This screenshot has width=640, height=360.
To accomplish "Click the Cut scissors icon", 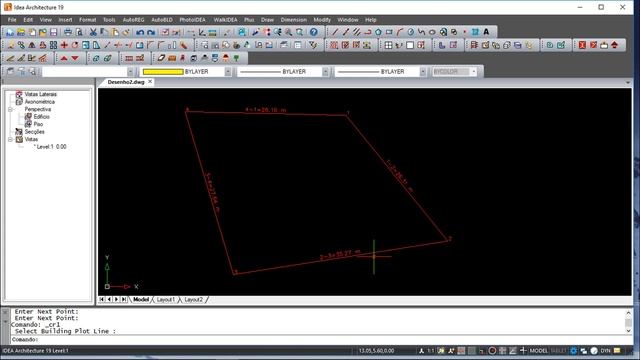I will (x=93, y=32).
